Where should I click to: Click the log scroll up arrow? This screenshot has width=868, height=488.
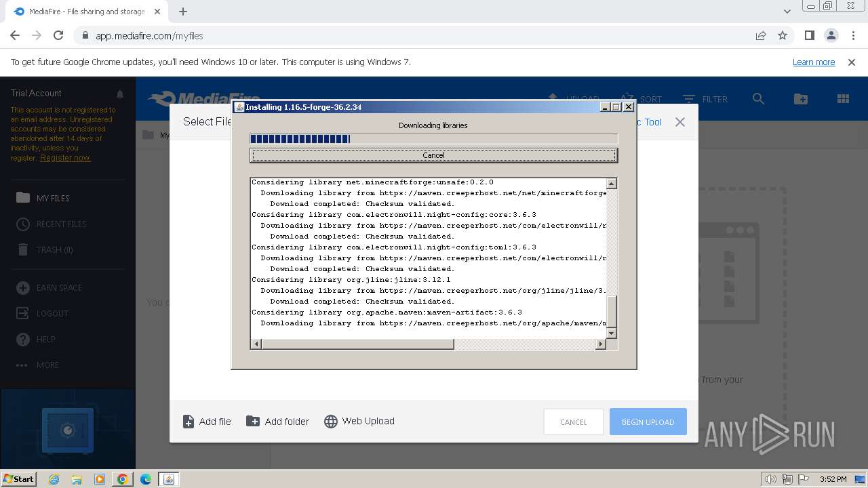tap(612, 184)
